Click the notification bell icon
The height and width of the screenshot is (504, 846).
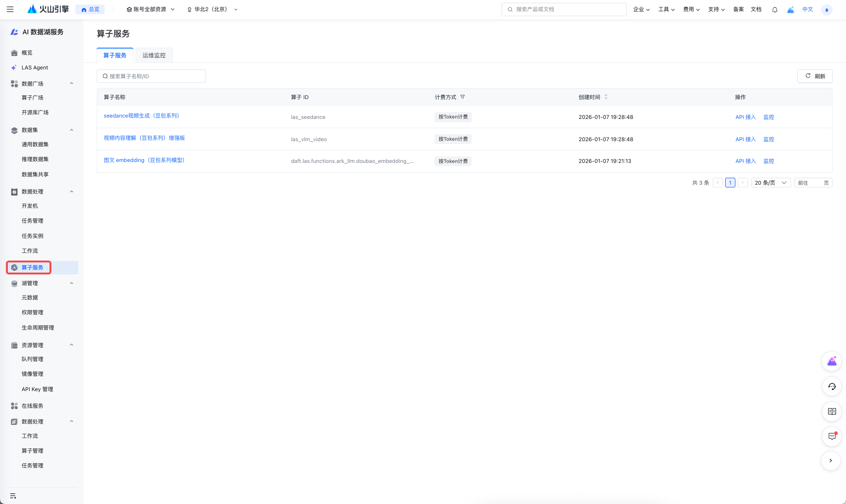click(775, 10)
